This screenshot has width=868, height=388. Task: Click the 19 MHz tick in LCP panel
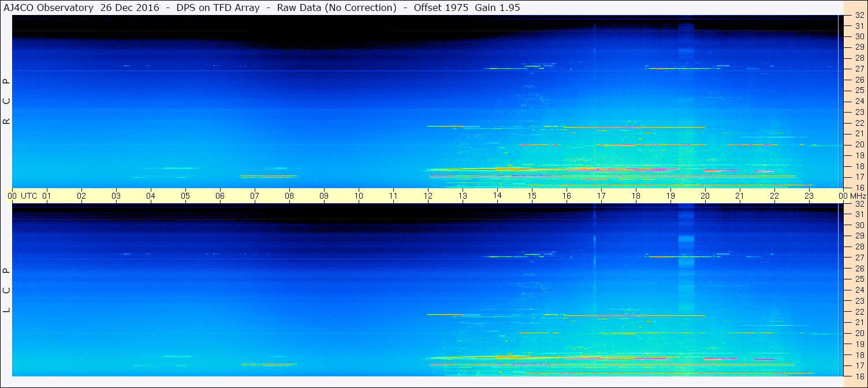[859, 344]
